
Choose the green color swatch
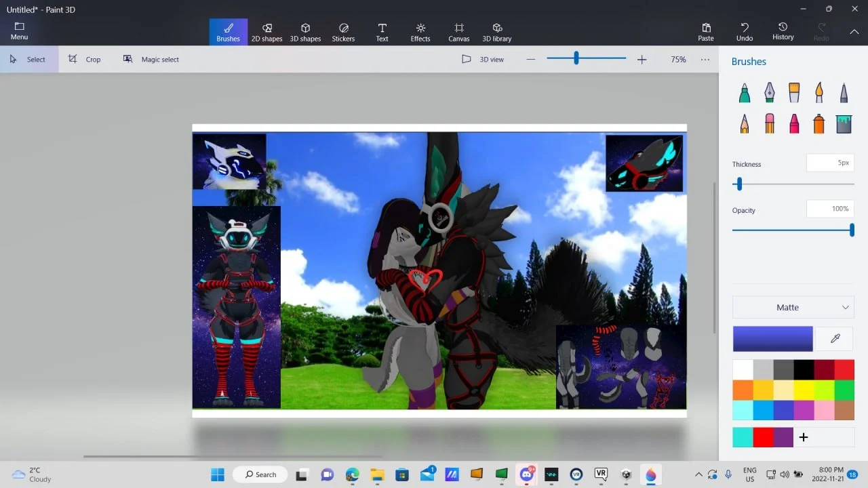(x=844, y=390)
